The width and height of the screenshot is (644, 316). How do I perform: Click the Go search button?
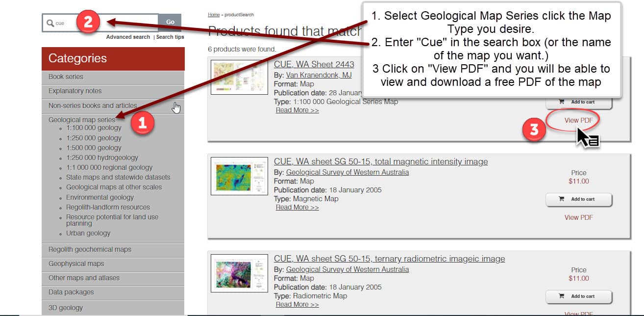tap(170, 23)
